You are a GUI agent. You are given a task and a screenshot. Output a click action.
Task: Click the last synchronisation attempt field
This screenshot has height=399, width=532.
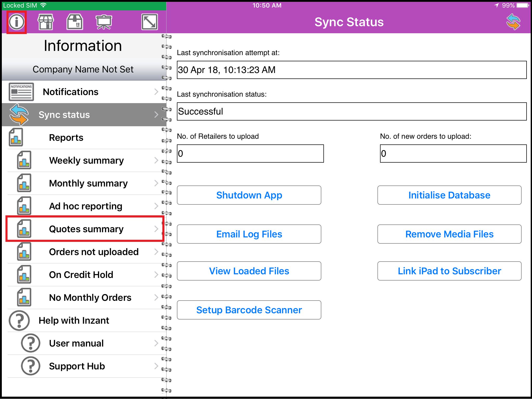pos(351,70)
